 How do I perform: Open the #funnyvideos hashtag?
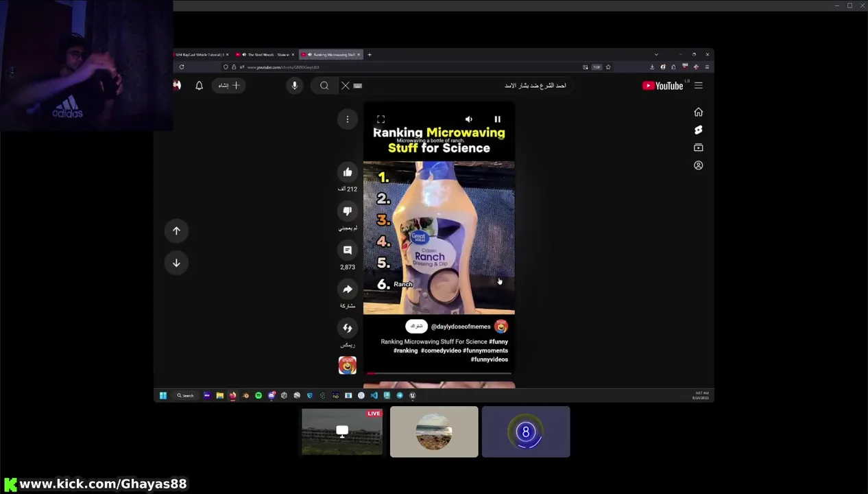489,360
